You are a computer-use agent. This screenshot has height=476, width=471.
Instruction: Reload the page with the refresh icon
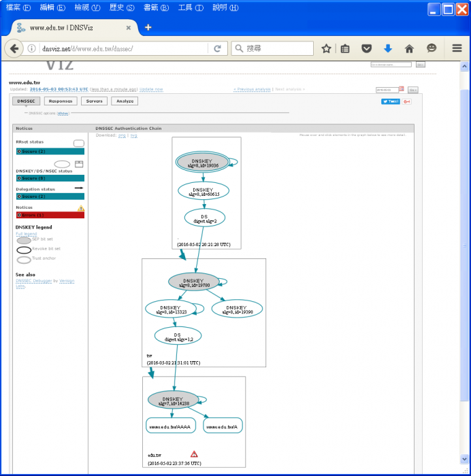217,48
